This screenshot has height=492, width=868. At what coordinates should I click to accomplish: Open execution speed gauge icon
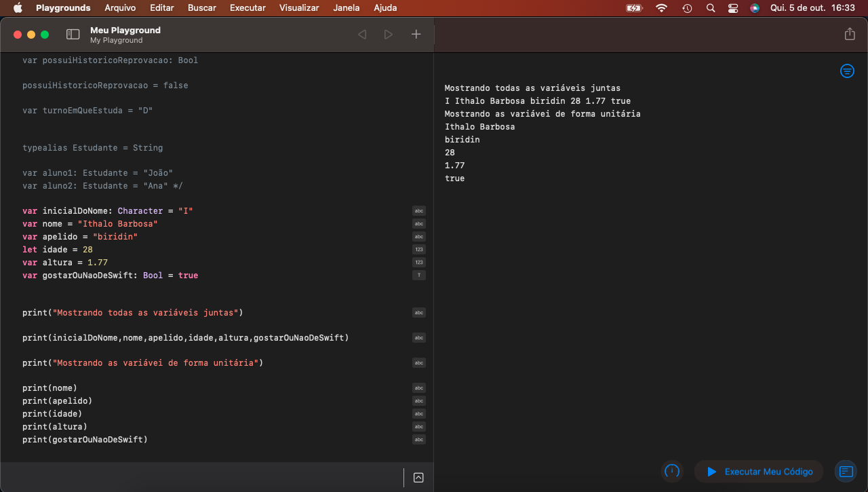[x=672, y=471]
